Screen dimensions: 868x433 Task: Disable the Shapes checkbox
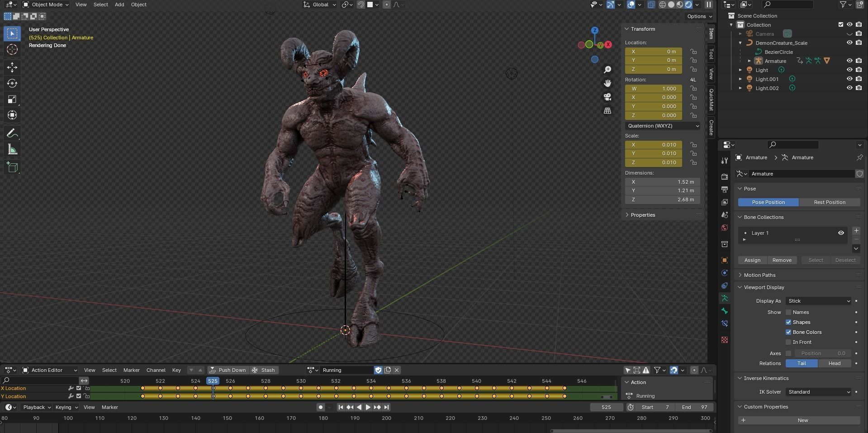coord(788,322)
